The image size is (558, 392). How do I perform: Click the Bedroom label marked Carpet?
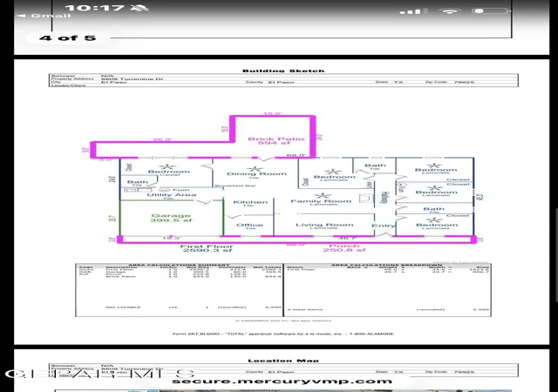169,172
